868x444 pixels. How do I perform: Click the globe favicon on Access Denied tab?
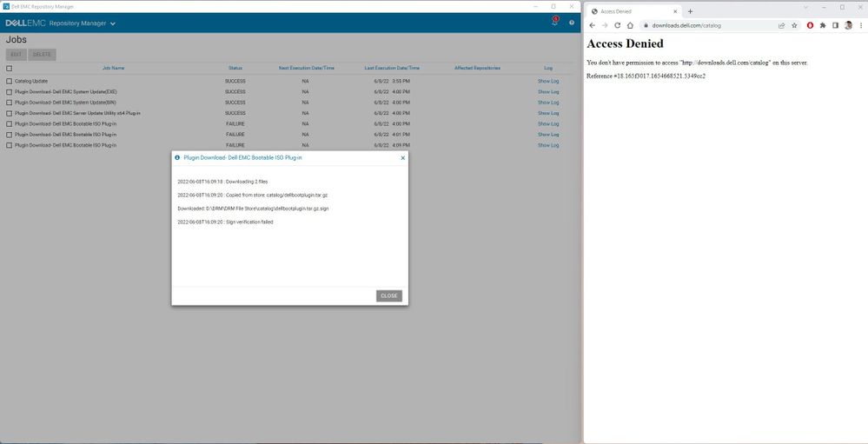click(594, 11)
